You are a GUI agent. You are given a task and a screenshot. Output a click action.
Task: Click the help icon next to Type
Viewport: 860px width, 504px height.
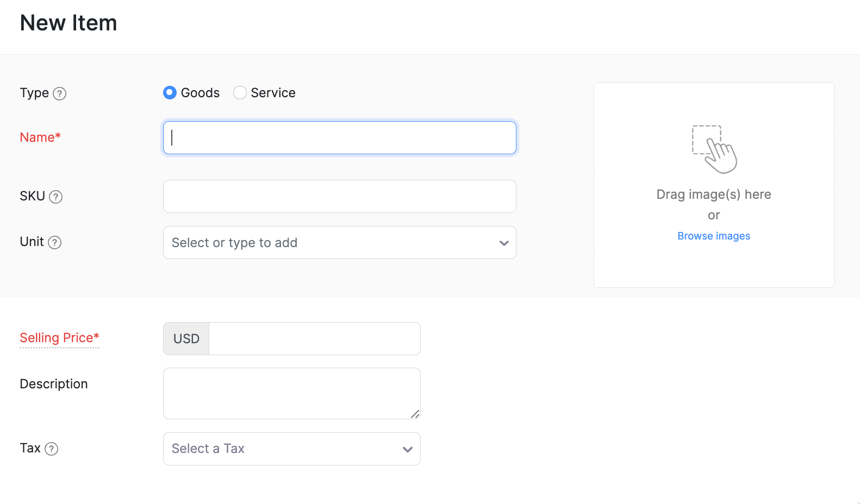click(60, 93)
